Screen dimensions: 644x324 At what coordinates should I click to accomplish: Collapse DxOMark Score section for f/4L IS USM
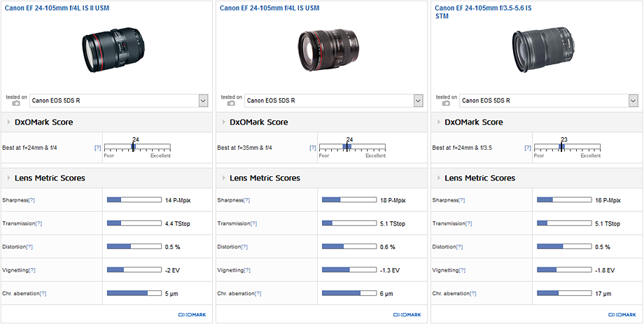[x=224, y=122]
